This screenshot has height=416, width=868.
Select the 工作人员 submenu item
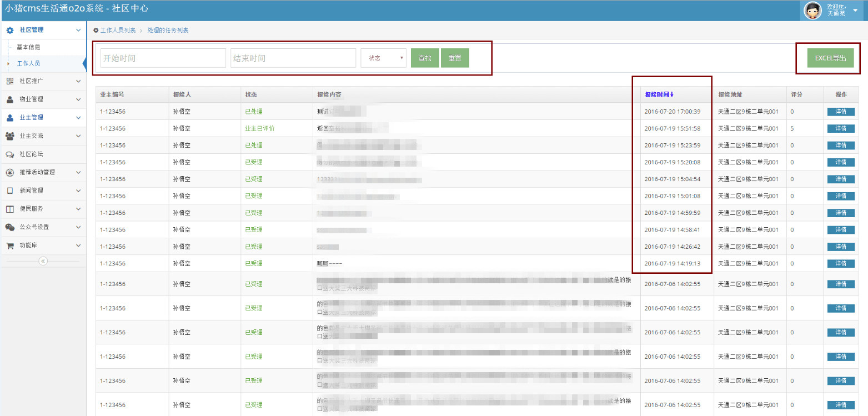point(28,64)
